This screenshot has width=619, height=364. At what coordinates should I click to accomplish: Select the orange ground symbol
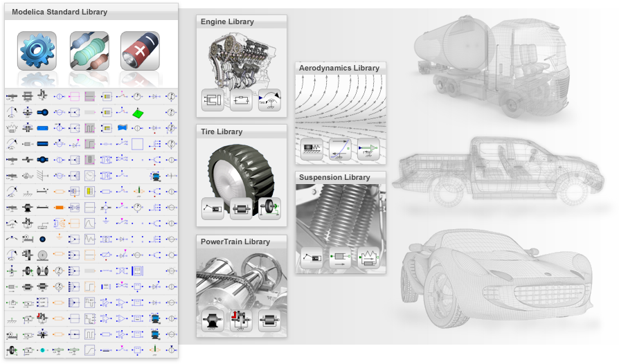60,237
